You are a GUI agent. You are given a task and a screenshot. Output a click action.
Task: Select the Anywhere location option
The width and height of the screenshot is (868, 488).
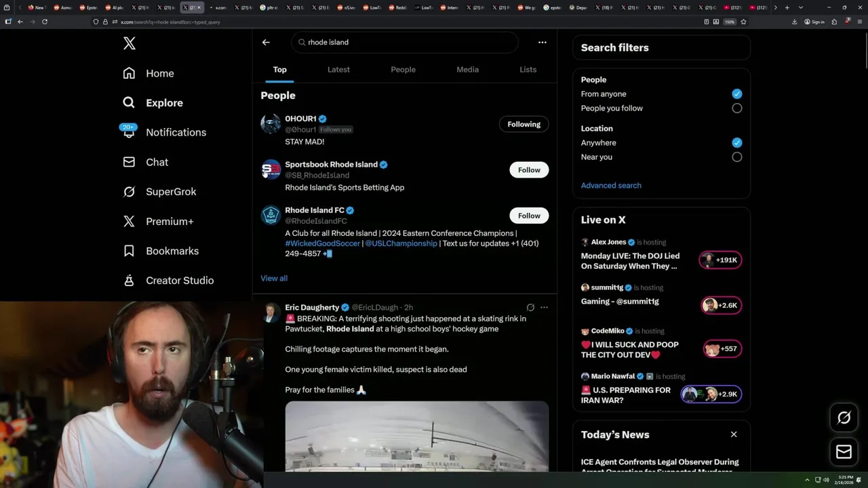click(x=737, y=143)
